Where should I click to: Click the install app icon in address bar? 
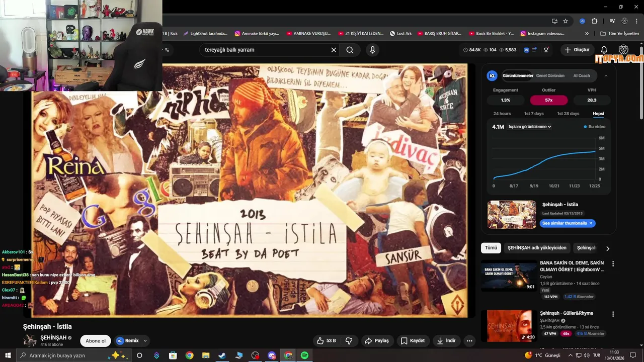[554, 21]
